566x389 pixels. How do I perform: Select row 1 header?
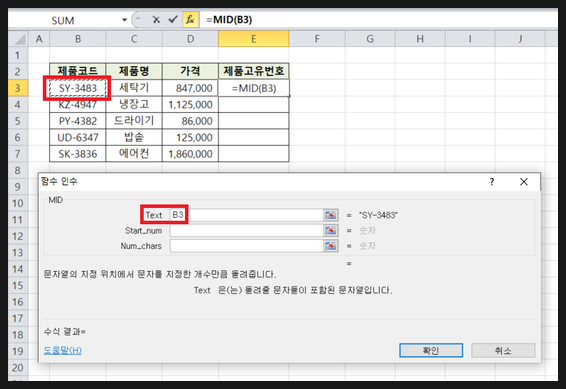coord(18,55)
